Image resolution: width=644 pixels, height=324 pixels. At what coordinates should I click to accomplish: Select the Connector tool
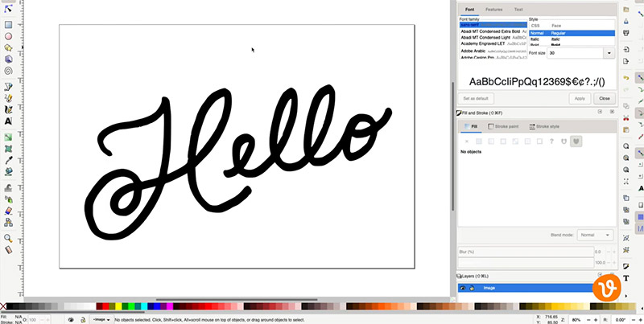coord(8,222)
